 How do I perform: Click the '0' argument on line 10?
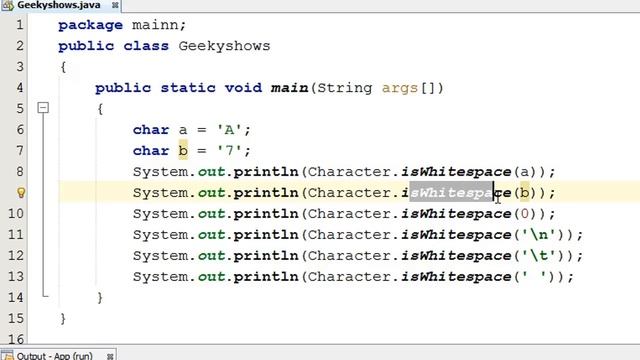pyautogui.click(x=525, y=214)
